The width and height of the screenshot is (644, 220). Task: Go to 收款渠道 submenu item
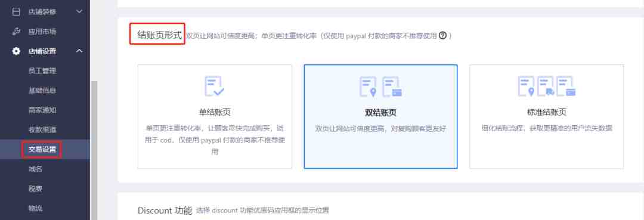pos(42,130)
